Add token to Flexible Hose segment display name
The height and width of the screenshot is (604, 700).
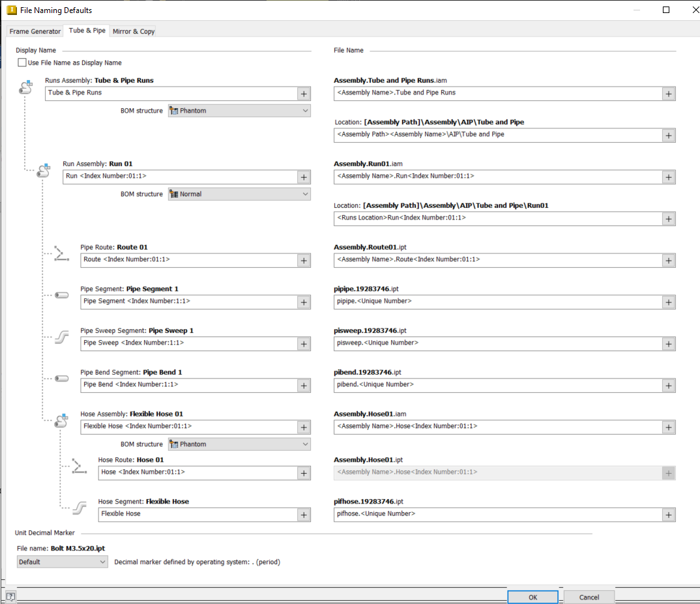(304, 515)
